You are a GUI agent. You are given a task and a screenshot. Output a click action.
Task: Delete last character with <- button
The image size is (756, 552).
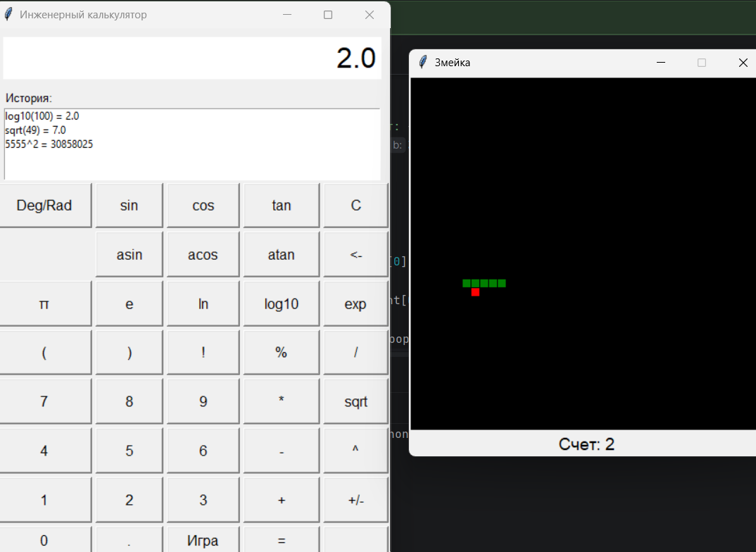tap(355, 255)
